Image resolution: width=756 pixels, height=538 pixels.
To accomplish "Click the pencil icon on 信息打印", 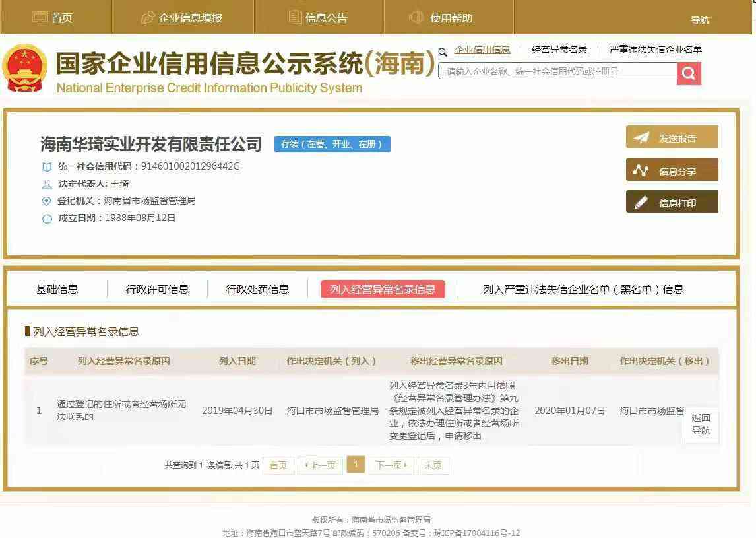I will coord(641,203).
